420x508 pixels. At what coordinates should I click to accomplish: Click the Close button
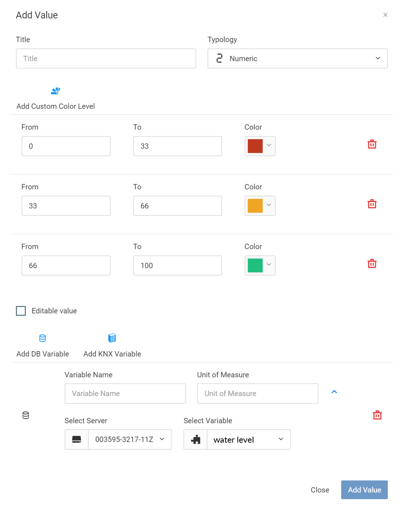point(320,490)
